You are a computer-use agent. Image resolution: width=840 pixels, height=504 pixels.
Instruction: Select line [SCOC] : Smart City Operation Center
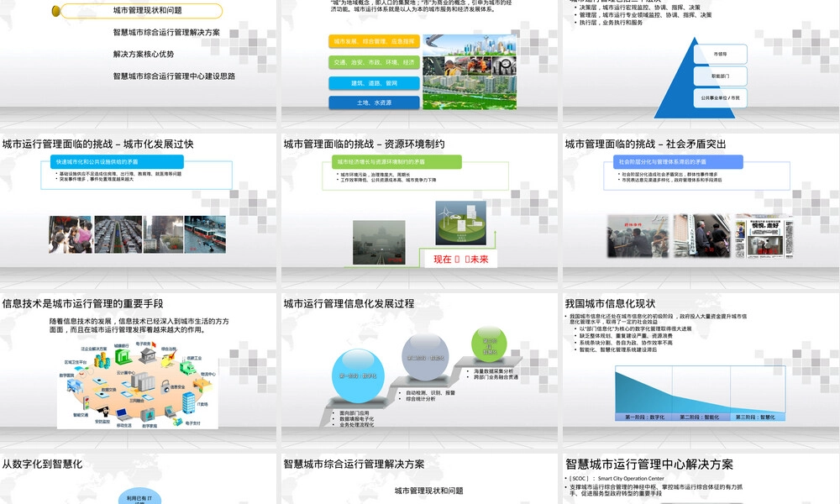[616, 478]
